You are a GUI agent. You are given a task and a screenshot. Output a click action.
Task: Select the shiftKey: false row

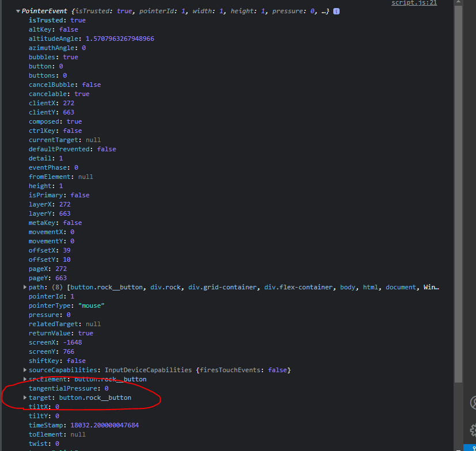click(57, 361)
